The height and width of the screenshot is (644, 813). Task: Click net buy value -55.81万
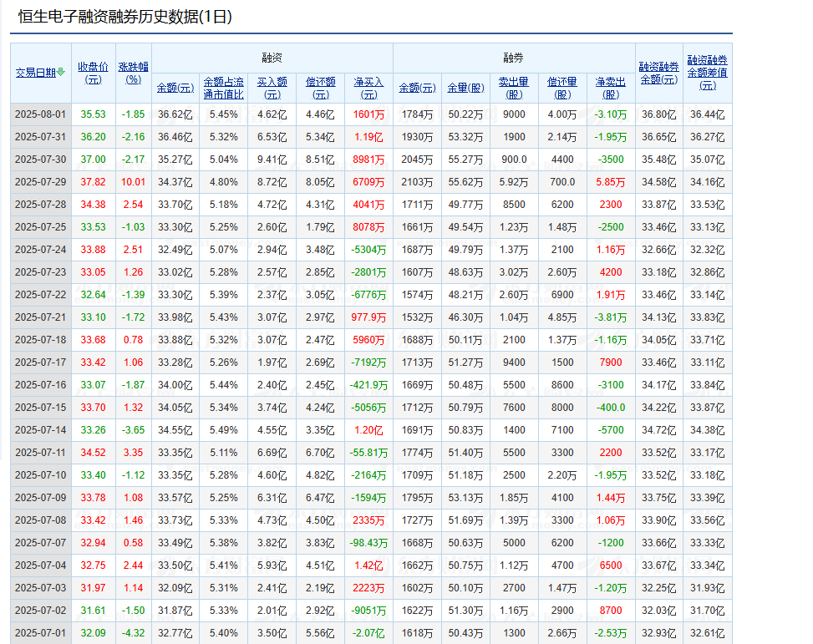pos(368,453)
